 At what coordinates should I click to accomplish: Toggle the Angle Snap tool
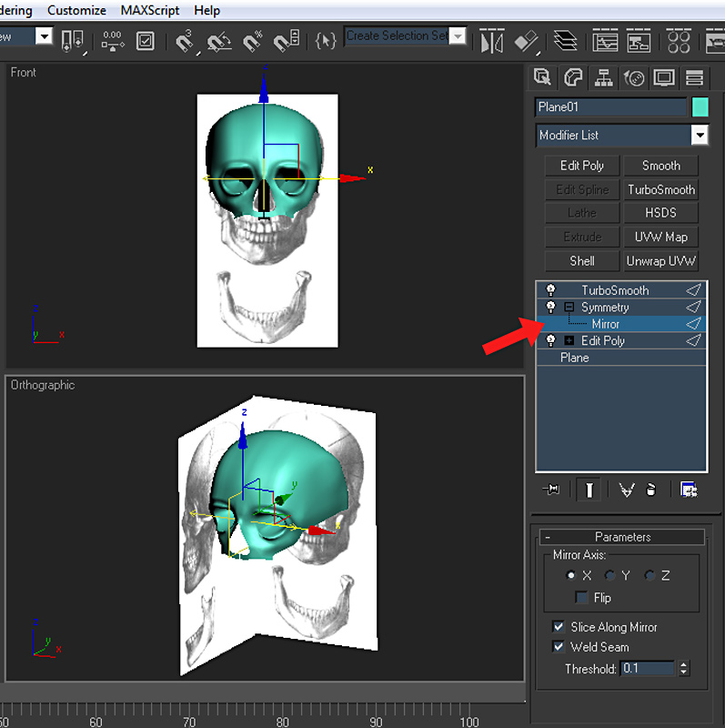pyautogui.click(x=218, y=41)
